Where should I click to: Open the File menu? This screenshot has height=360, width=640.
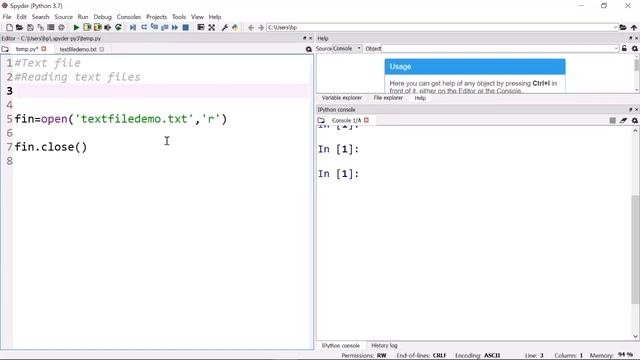click(7, 17)
